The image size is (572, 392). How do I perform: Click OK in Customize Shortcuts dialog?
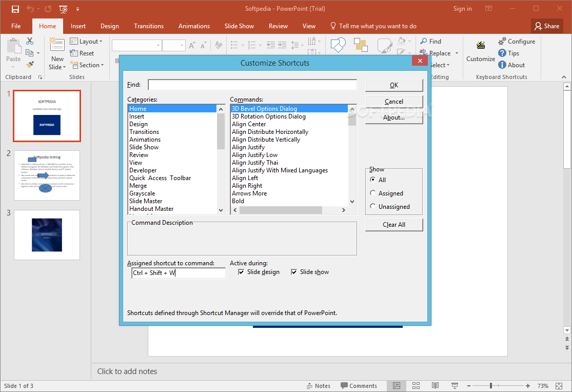pos(394,85)
